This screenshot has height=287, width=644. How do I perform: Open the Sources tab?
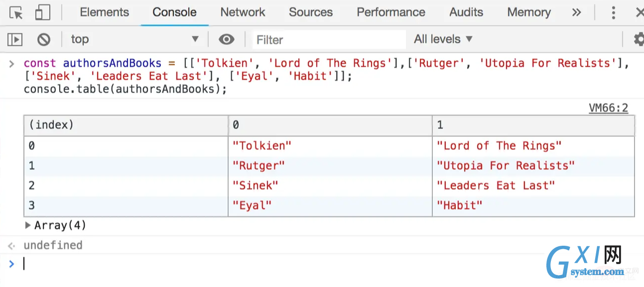click(310, 12)
